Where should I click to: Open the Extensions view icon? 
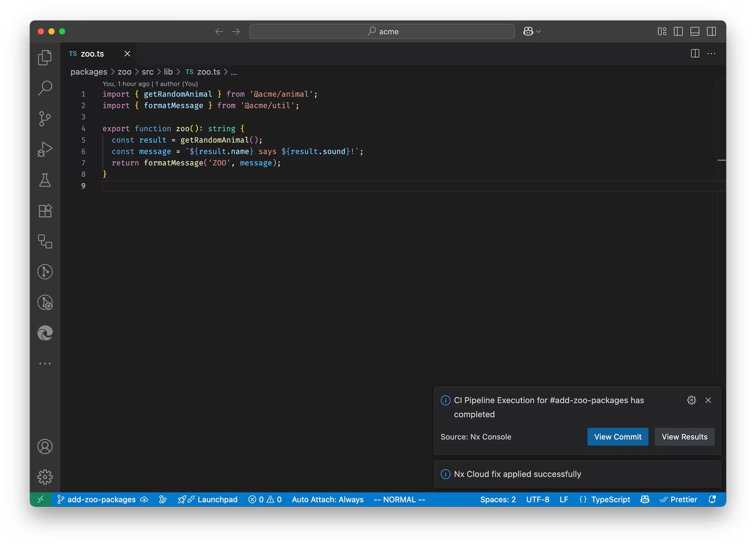click(x=45, y=211)
